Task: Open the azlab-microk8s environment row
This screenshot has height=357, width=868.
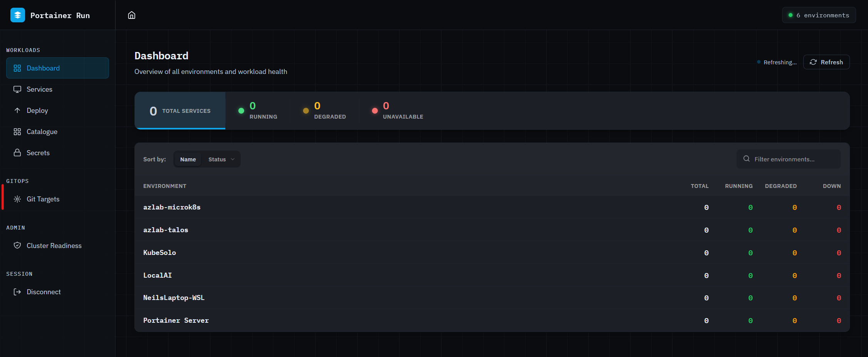Action: click(492, 207)
